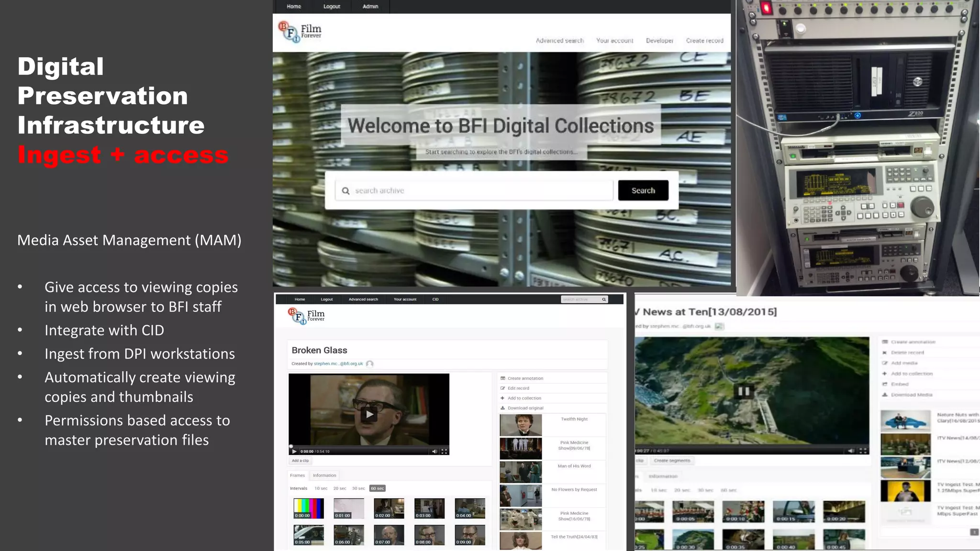Select the 10 sec interval on the Broken Glass page
Image resolution: width=980 pixels, height=551 pixels.
click(x=321, y=488)
